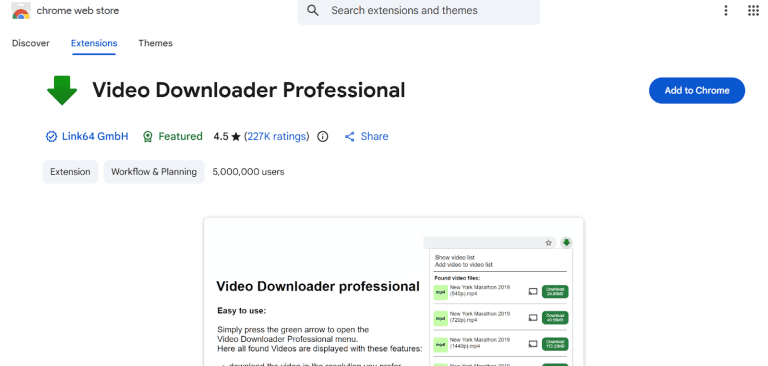Click the chrome web store title text

(x=78, y=10)
